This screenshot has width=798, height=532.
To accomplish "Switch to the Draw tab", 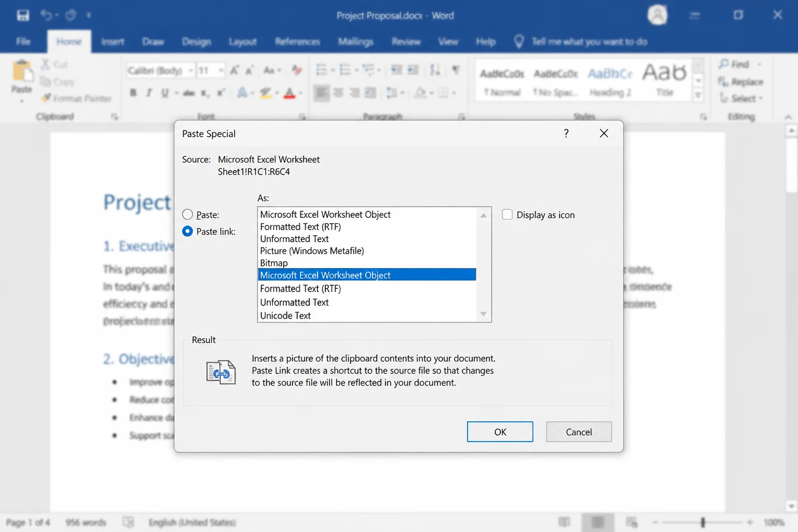I will [153, 42].
